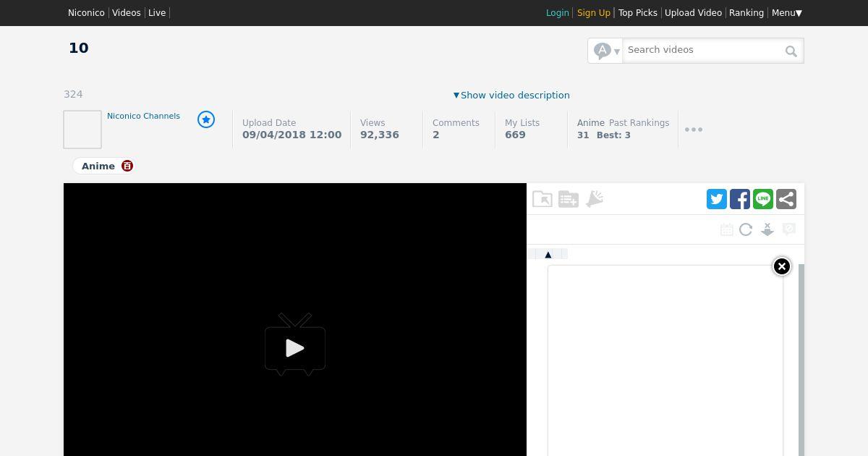The width and height of the screenshot is (868, 456).
Task: Share the video on Twitter
Action: click(x=717, y=199)
